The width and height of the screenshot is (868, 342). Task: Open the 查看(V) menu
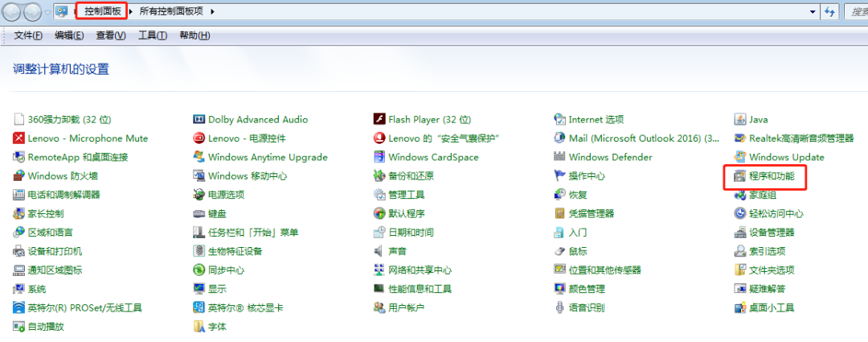point(111,35)
